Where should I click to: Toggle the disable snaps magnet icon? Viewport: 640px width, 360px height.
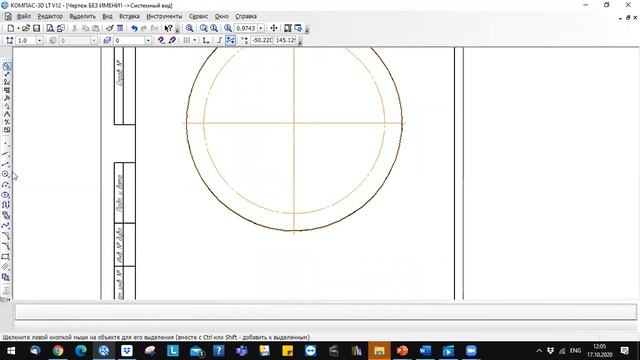tap(172, 40)
